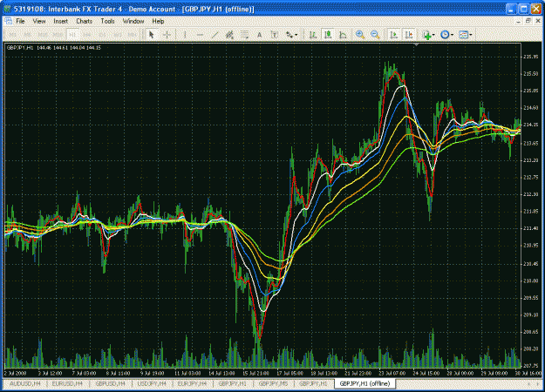This screenshot has width=545, height=392.
Task: Click the 215.50 price scale label
Action: coord(530,73)
